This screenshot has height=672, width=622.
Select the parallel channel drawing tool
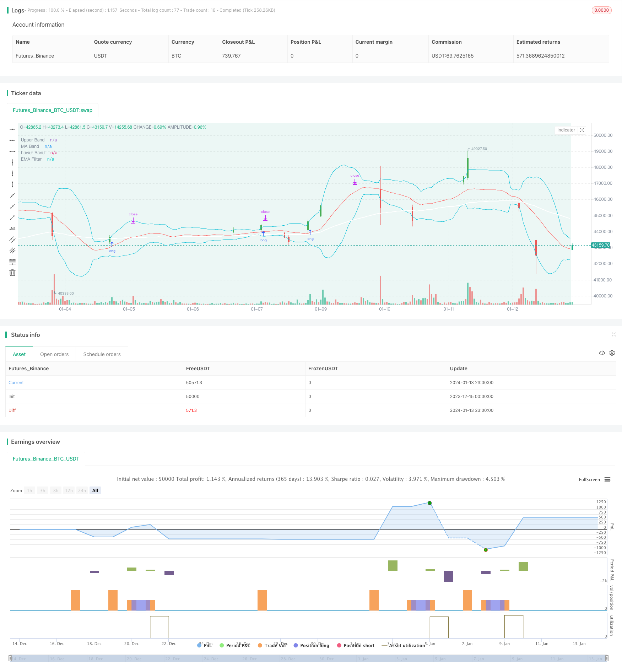pyautogui.click(x=12, y=240)
